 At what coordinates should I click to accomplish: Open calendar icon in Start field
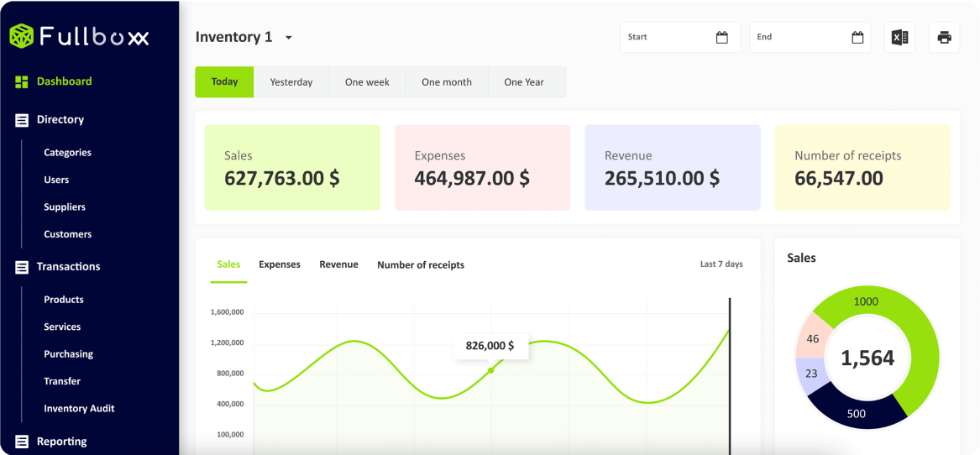coord(722,38)
